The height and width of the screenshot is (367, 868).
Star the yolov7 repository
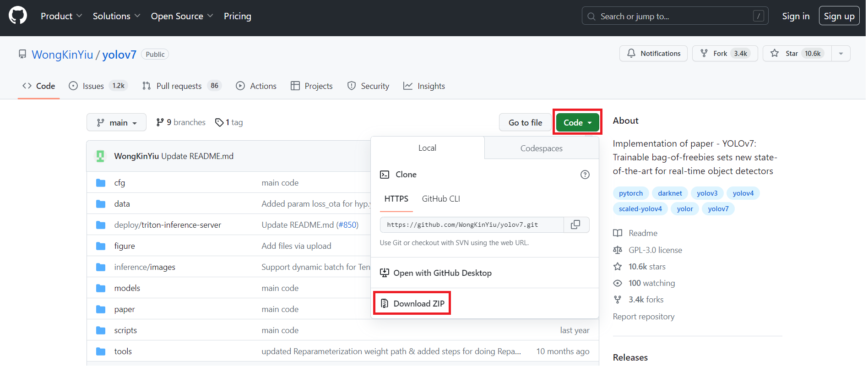point(797,54)
